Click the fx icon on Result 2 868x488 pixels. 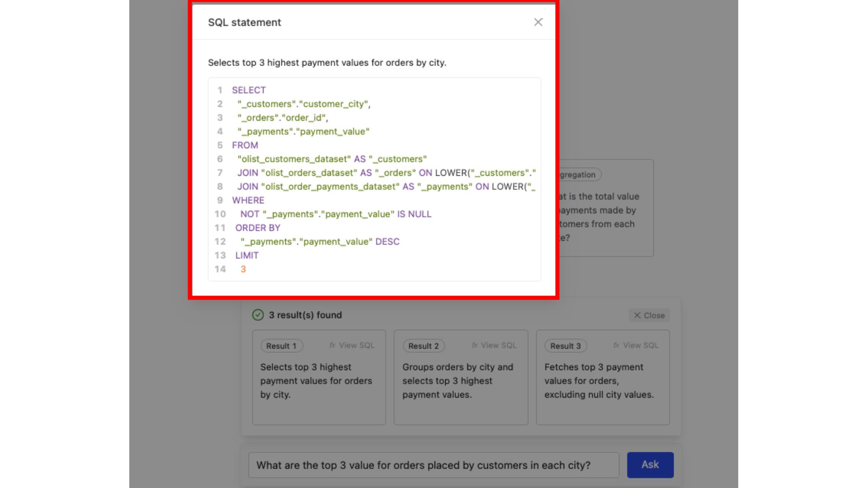tap(475, 345)
